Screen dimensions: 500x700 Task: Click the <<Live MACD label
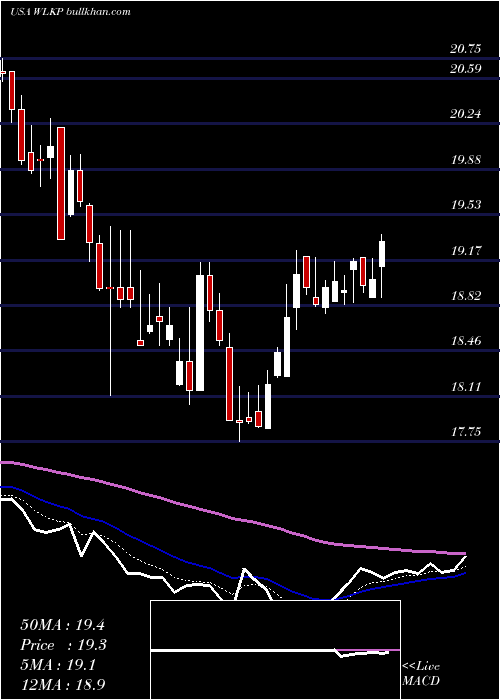(x=421, y=673)
